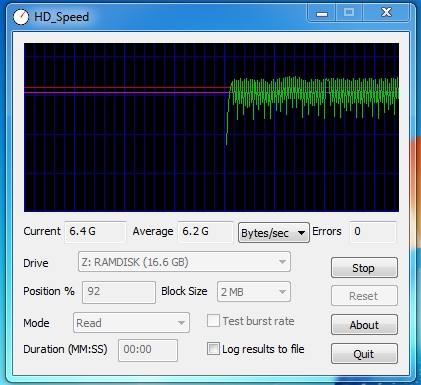The height and width of the screenshot is (385, 421).
Task: Open the About dialog
Action: [x=364, y=325]
